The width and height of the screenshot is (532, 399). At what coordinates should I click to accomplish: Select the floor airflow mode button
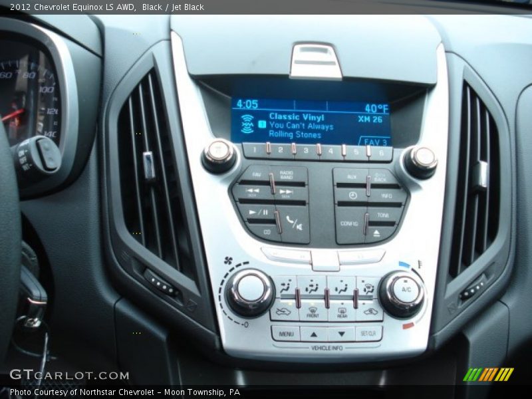(341, 287)
